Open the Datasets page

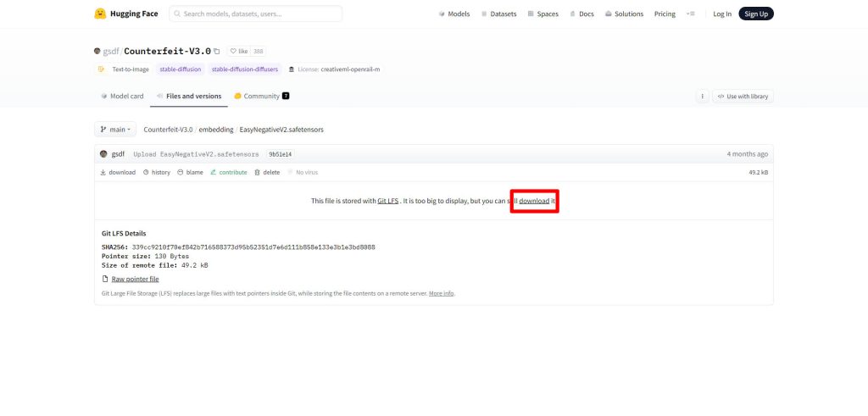[498, 14]
